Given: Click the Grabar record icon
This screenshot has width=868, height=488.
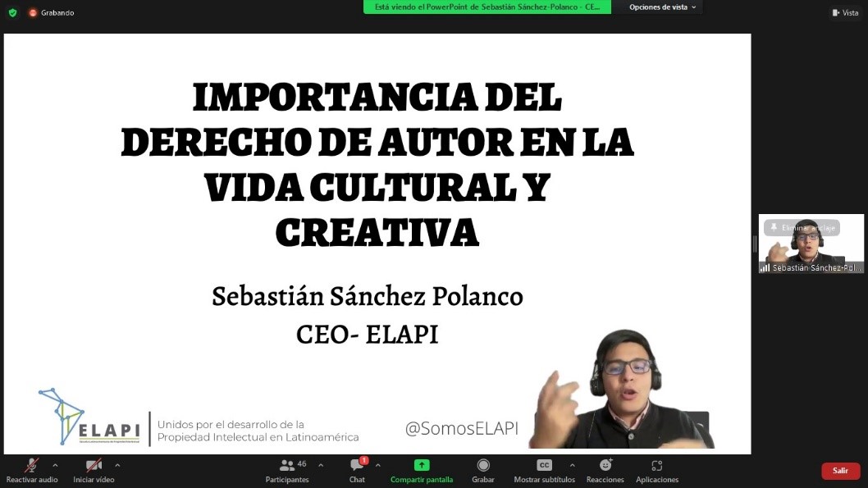Looking at the screenshot, I should [x=483, y=465].
